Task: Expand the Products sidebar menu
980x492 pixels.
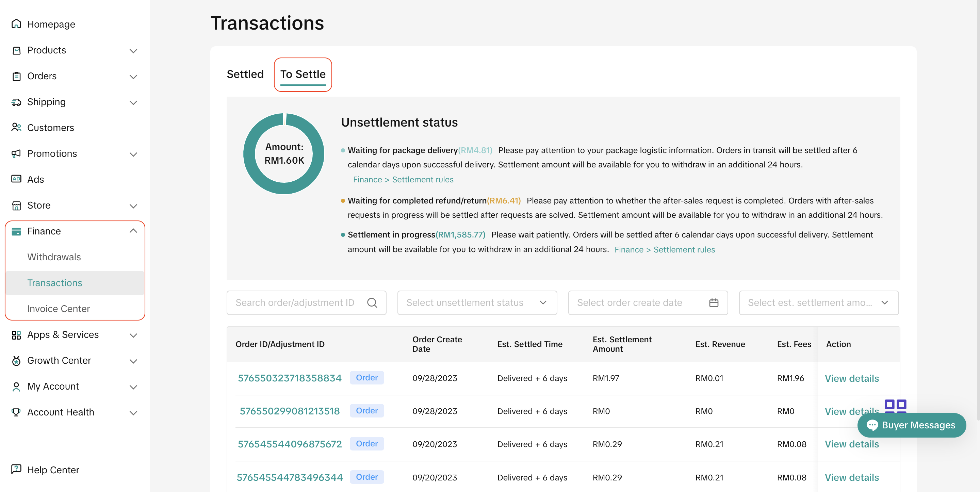Action: click(x=133, y=51)
